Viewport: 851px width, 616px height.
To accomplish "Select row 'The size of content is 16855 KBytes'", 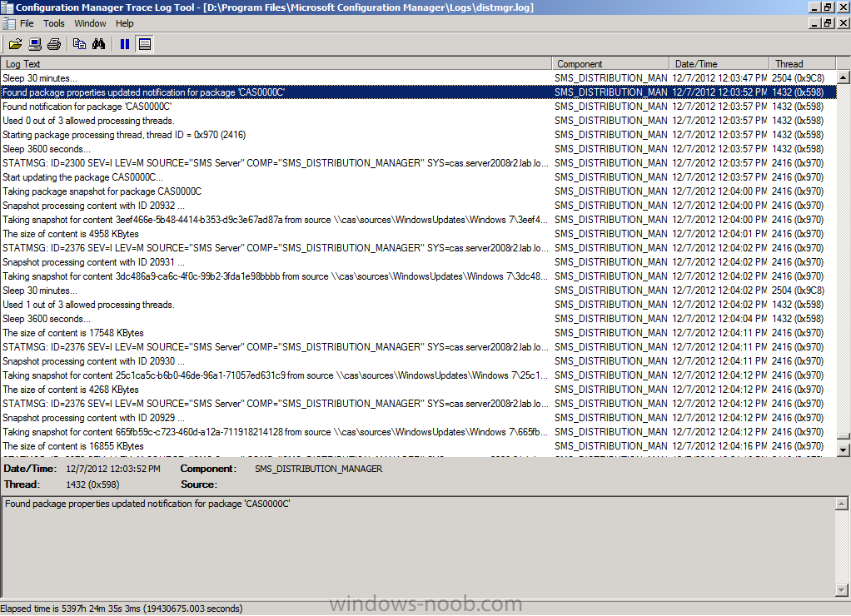I will 419,446.
